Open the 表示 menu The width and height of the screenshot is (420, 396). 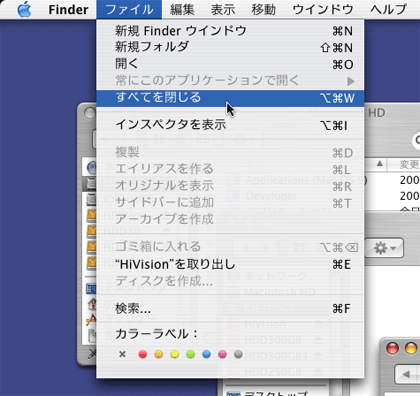click(223, 9)
